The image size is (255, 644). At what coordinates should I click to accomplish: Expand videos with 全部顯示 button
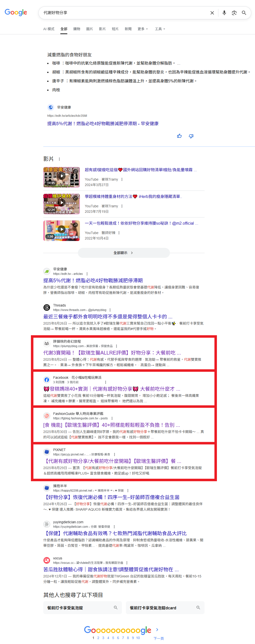[x=124, y=253]
